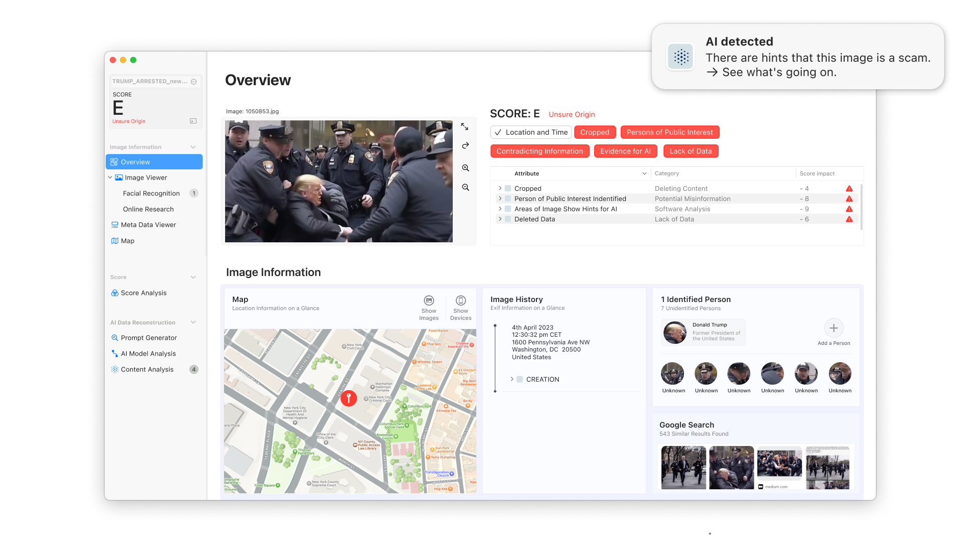
Task: Click the Evidence for AI tag
Action: pyautogui.click(x=625, y=151)
